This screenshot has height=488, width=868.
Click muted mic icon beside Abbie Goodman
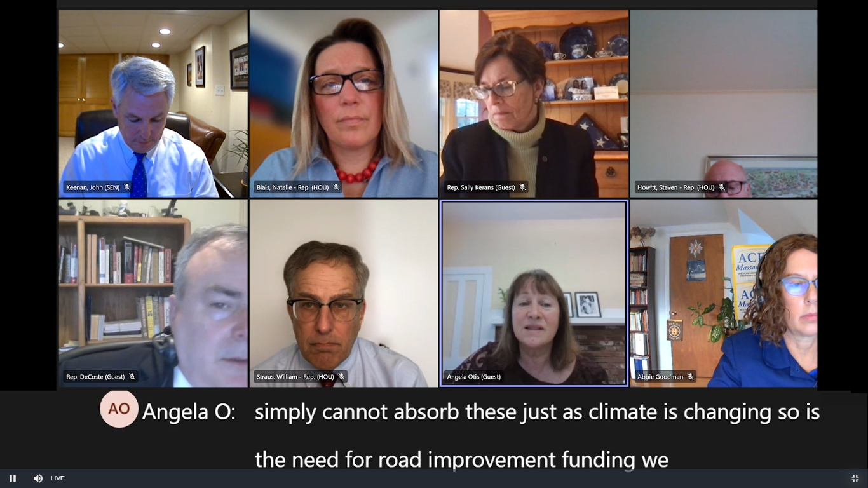[691, 377]
